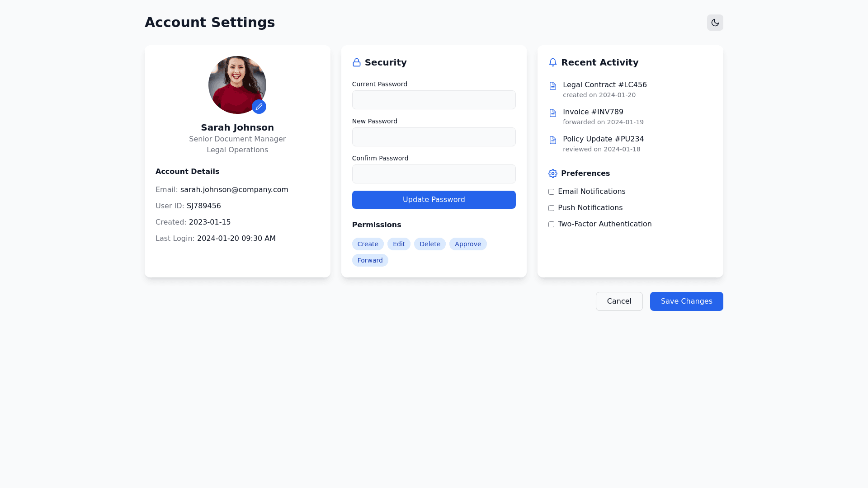Click the pencil icon on the profile photo
868x488 pixels.
click(259, 107)
